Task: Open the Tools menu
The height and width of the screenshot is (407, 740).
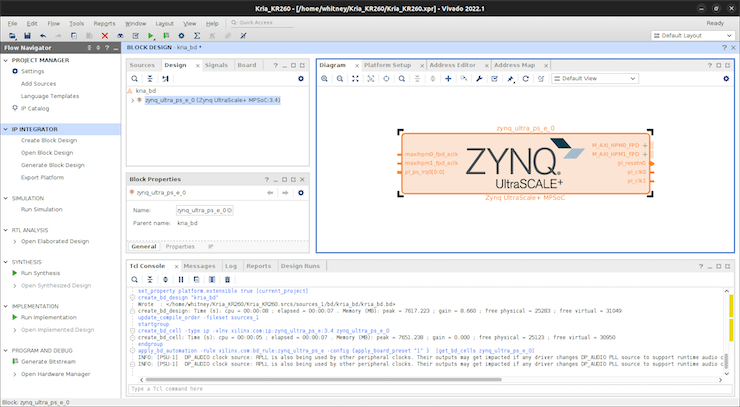Action: (76, 24)
